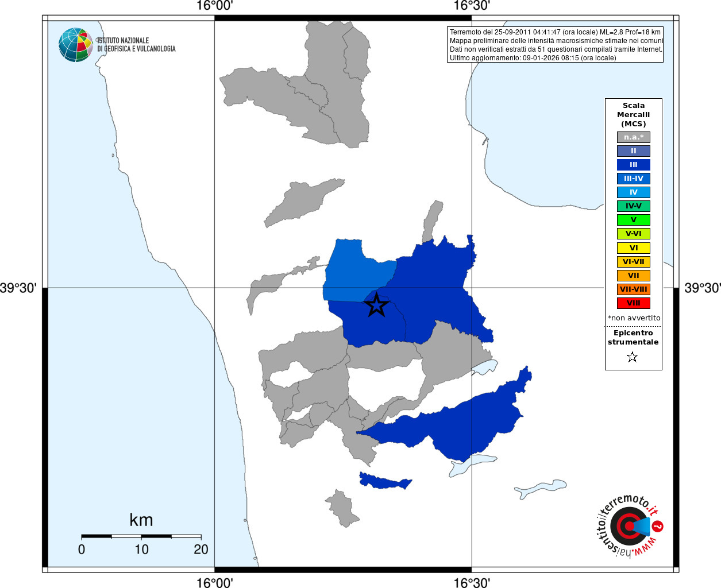This screenshot has width=721, height=588.
Task: Click the small dark-blue island-shaped municipality
Action: [x=384, y=481]
